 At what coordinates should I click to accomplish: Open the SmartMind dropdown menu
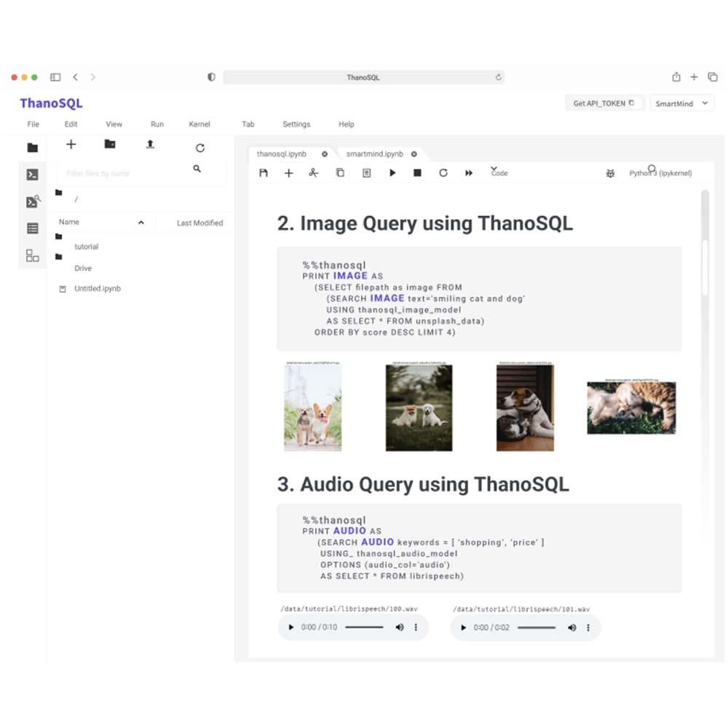tap(681, 103)
